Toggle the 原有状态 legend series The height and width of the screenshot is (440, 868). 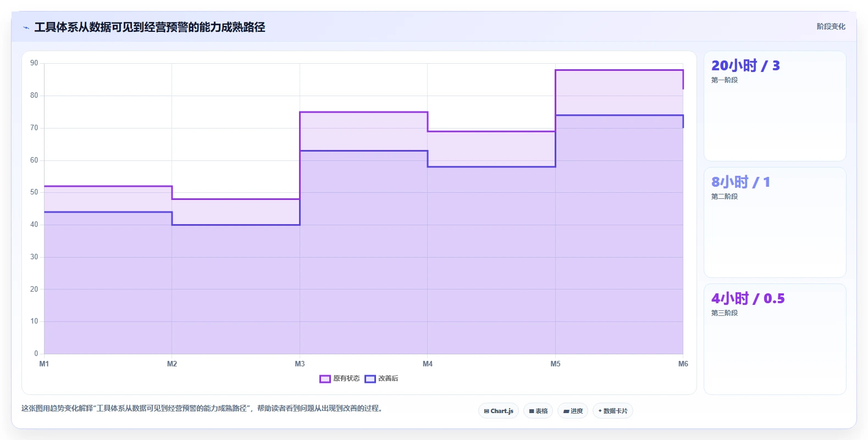coord(340,378)
